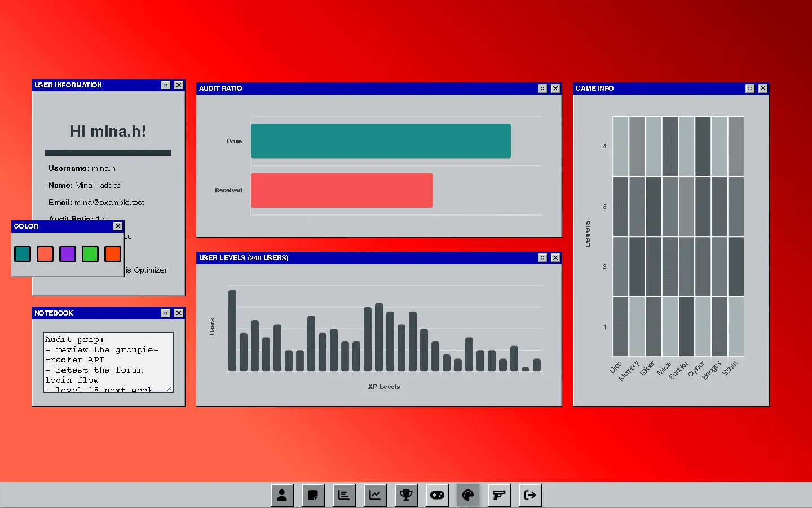Click the Sprint label in Game Info chart
Image resolution: width=812 pixels, height=508 pixels.
coord(730,369)
